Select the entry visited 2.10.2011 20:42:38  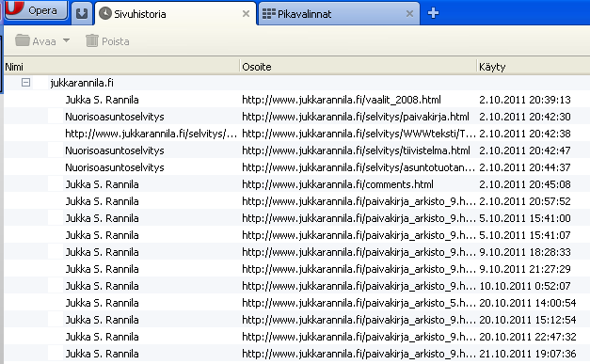(296, 134)
